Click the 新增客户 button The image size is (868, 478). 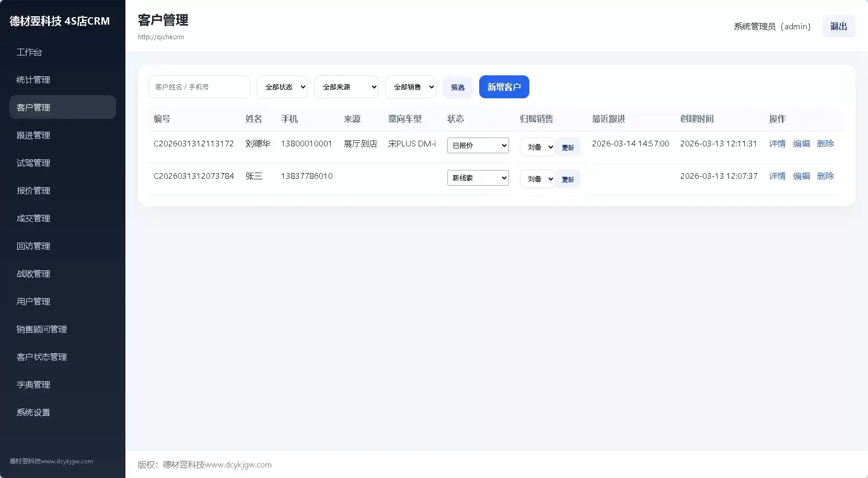click(x=504, y=87)
